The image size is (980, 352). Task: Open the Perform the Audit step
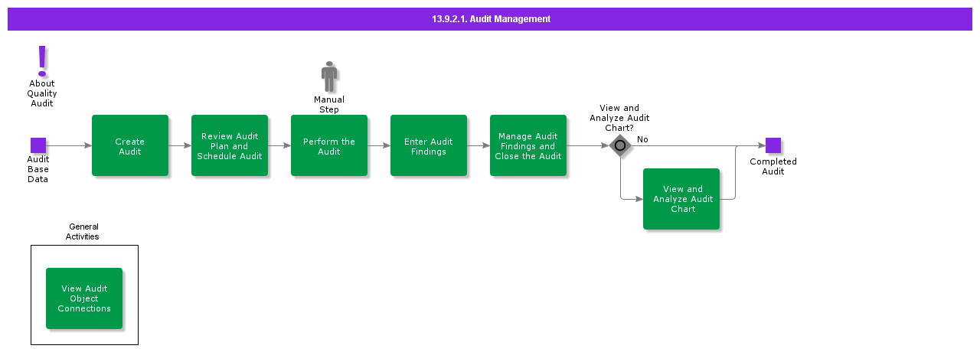tap(329, 145)
